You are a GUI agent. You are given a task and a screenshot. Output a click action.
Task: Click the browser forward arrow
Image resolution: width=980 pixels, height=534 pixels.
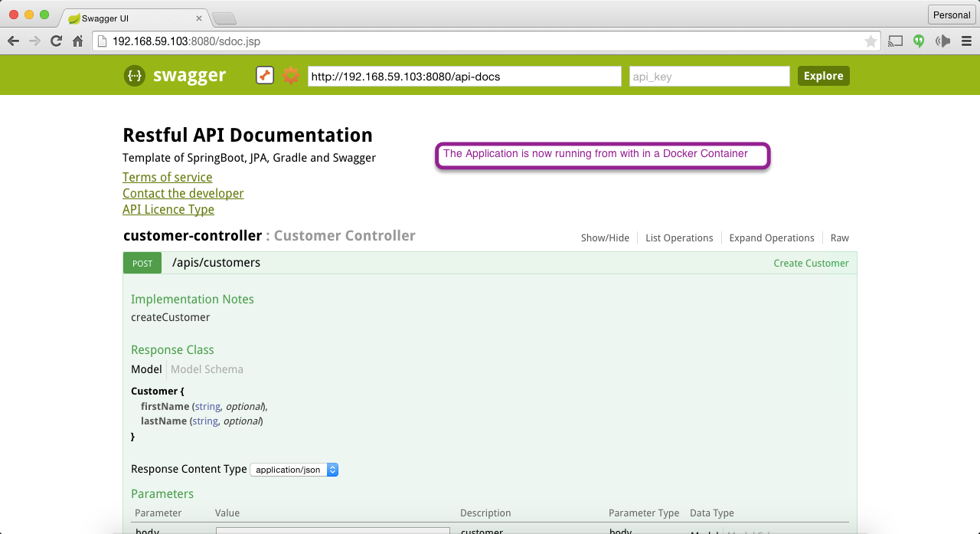coord(34,41)
